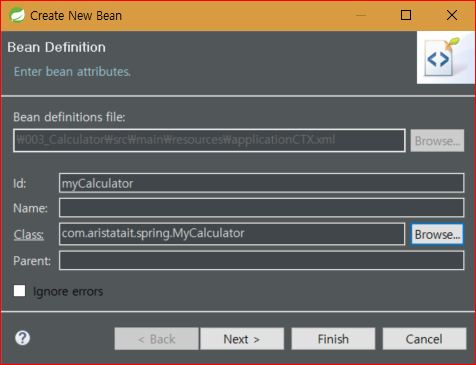Browse for the bean class

tap(437, 234)
